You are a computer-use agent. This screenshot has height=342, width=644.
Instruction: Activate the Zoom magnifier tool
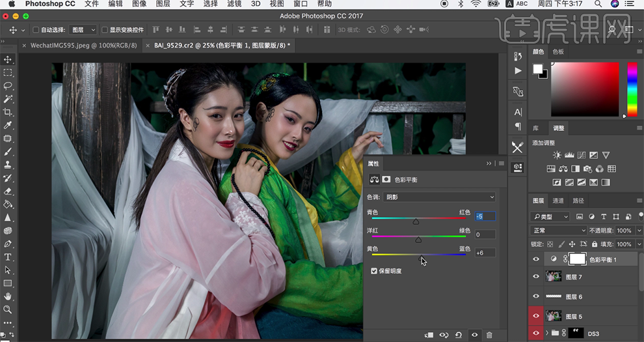[x=8, y=309]
